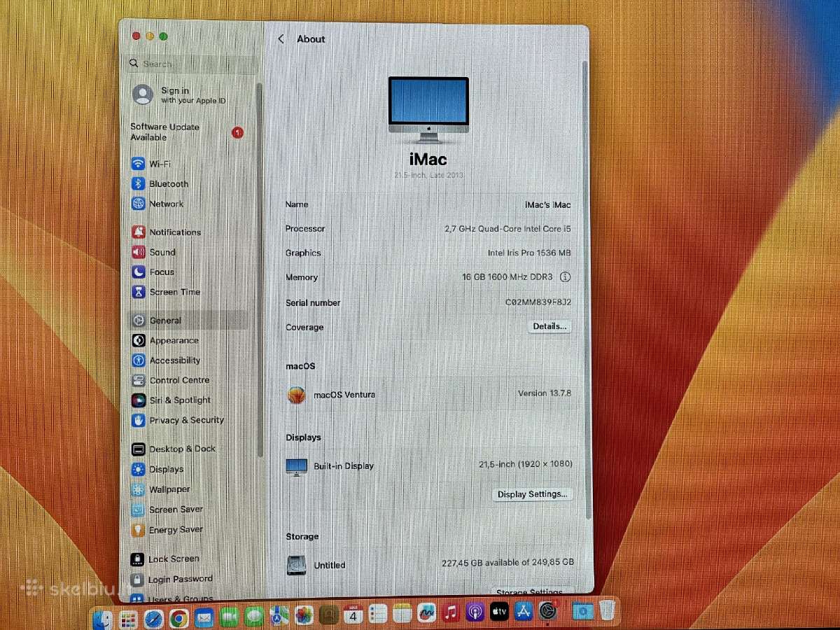Open Notes from the Dock
The width and height of the screenshot is (840, 630).
pos(402,614)
